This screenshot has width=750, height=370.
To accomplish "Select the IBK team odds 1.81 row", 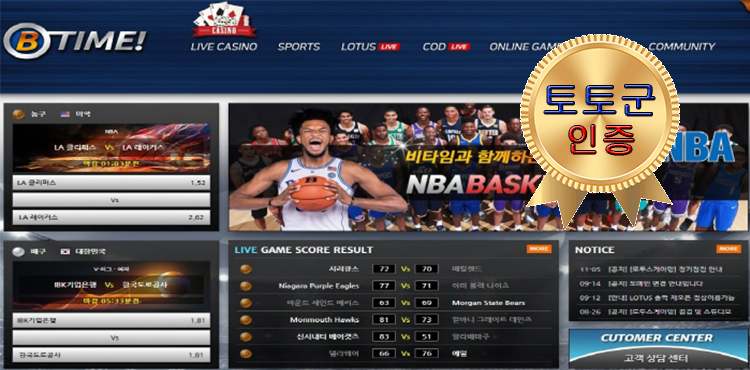I will coord(111,320).
